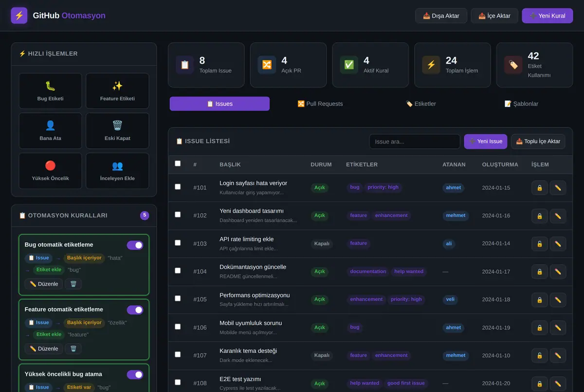Click the rule count badge '5'
The height and width of the screenshot is (392, 584).
tap(145, 215)
